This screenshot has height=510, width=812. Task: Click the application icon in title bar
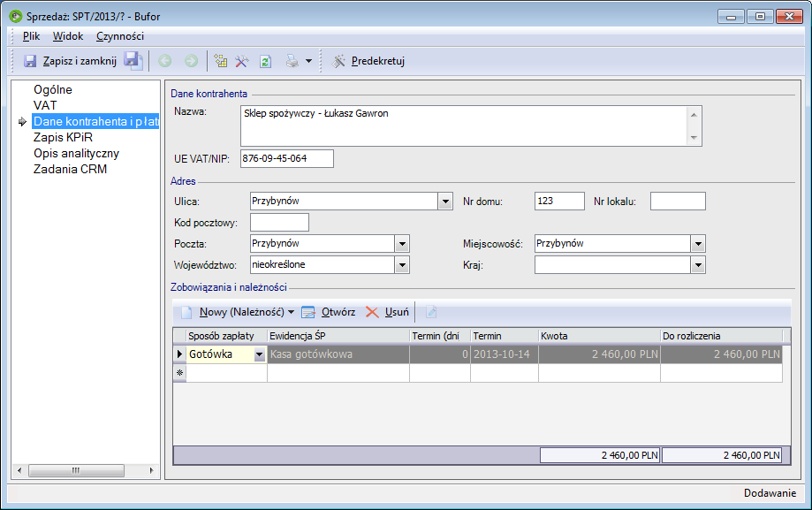click(x=16, y=16)
